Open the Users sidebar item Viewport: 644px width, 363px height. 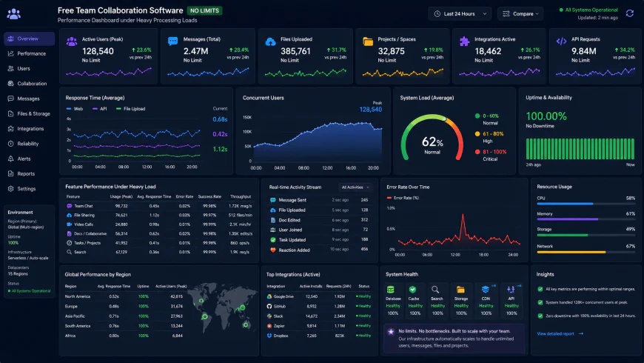coord(29,69)
